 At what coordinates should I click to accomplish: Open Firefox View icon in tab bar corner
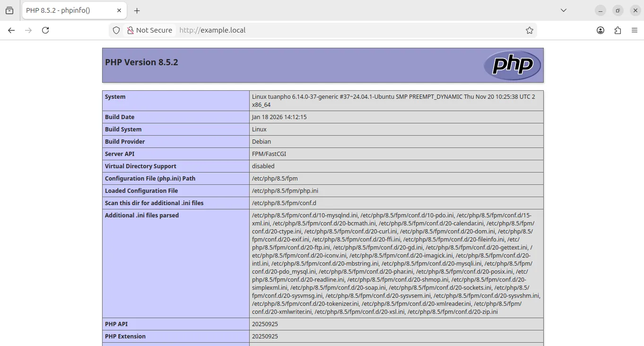9,10
